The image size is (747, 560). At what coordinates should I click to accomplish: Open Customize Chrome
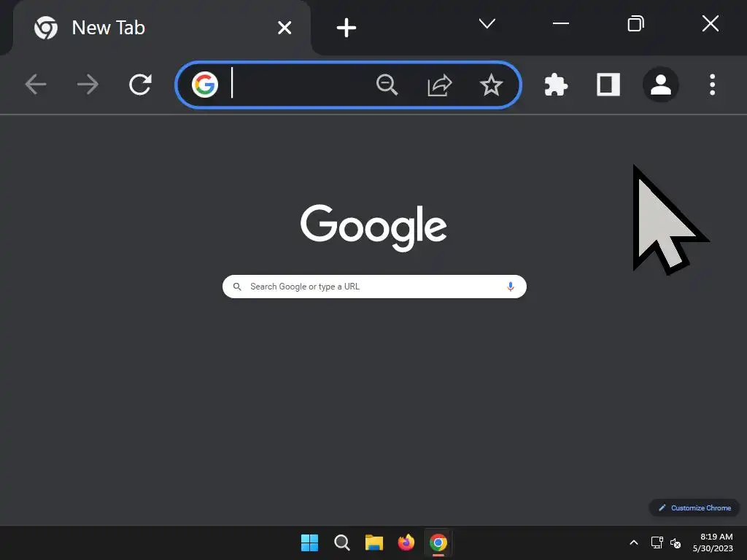pyautogui.click(x=694, y=507)
